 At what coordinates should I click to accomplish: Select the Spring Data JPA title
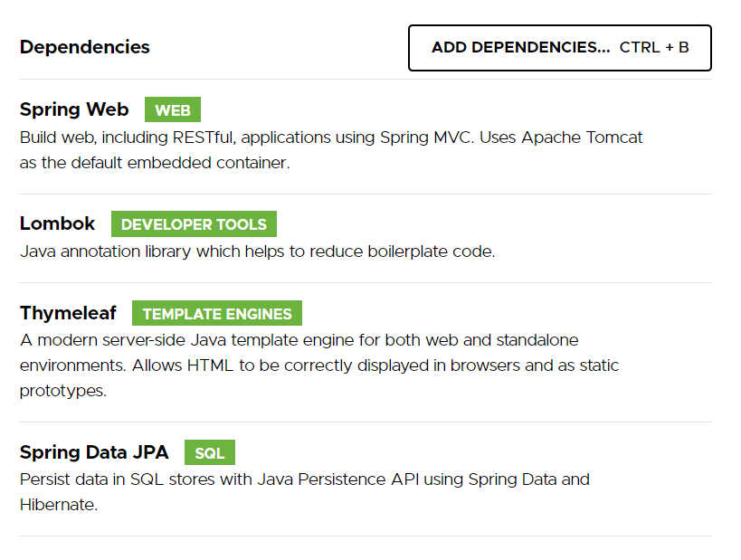(x=94, y=452)
